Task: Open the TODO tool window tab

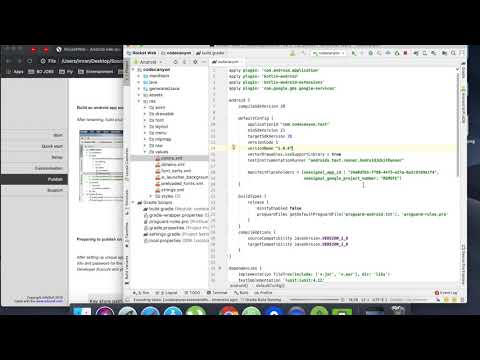Action: point(192,293)
